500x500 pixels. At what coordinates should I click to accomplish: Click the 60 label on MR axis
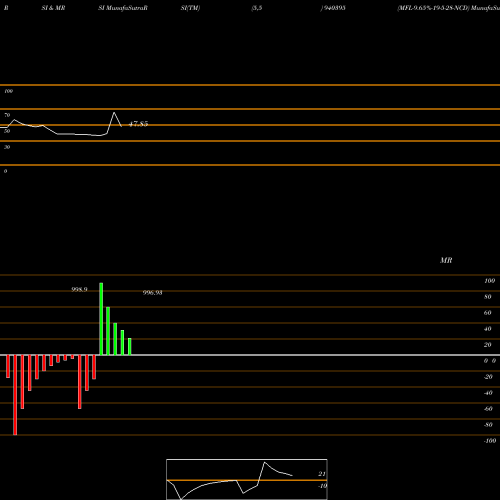tap(487, 313)
